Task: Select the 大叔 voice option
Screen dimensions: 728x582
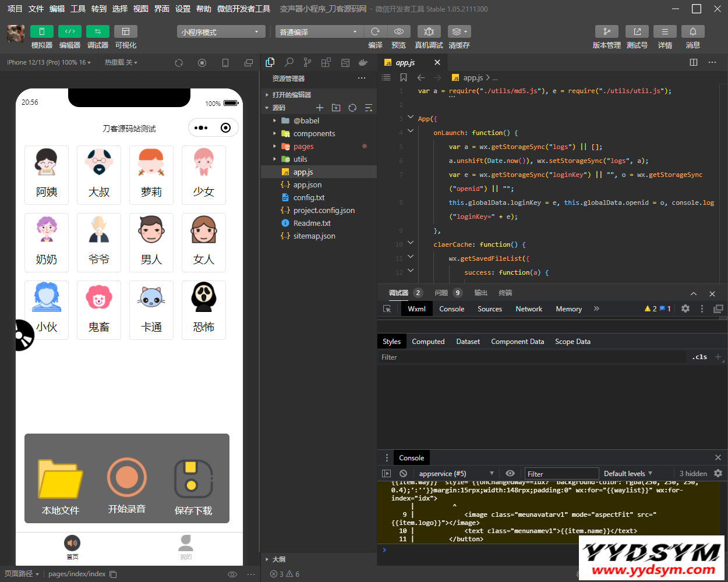Action: click(99, 175)
